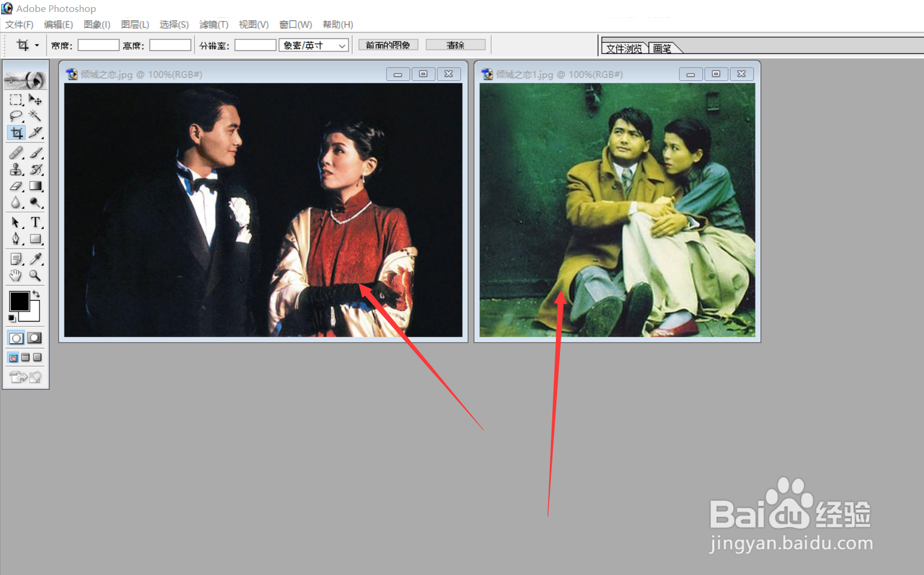
Task: Switch to Full Screen with Menu Bar
Action: (x=25, y=357)
